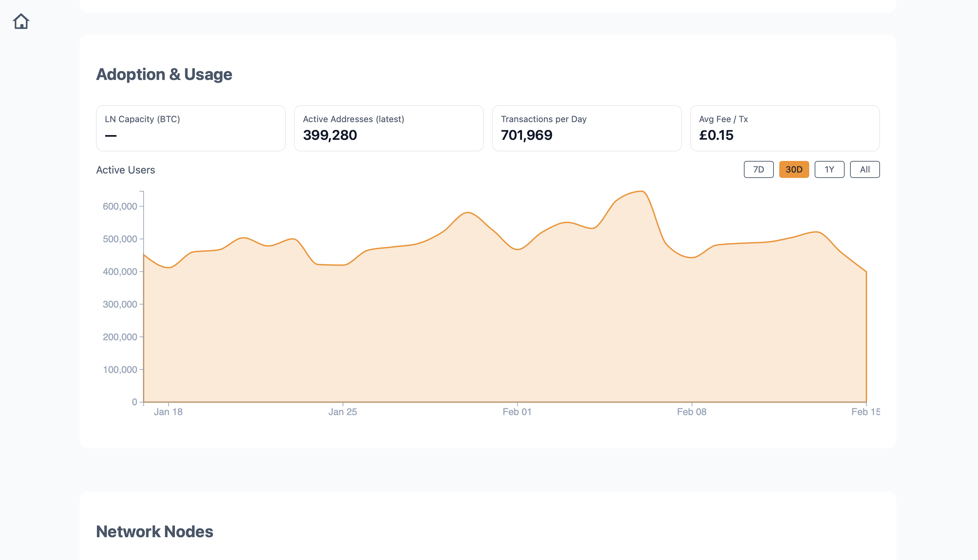Image resolution: width=978 pixels, height=560 pixels.
Task: Click the £0.15 average fee value
Action: [716, 135]
